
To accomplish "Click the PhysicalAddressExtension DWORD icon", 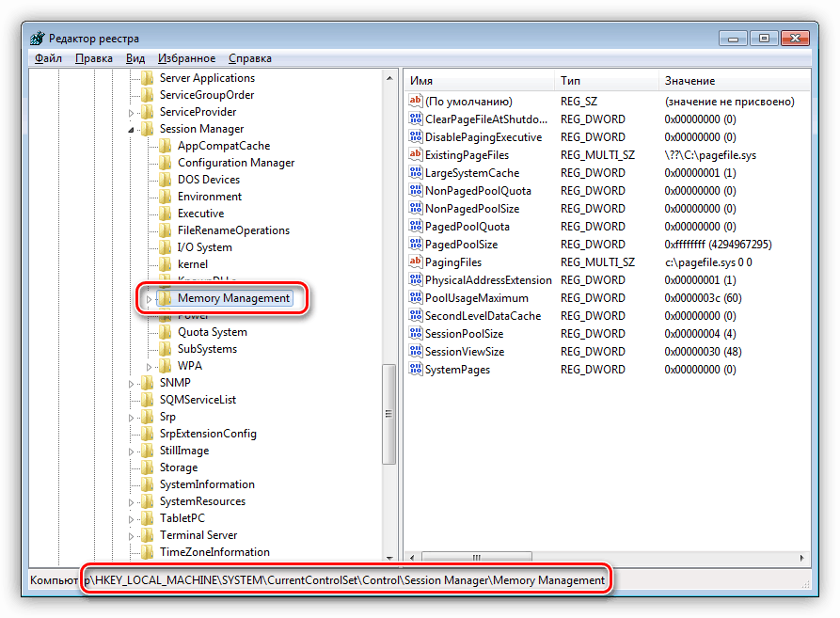I will pos(415,279).
